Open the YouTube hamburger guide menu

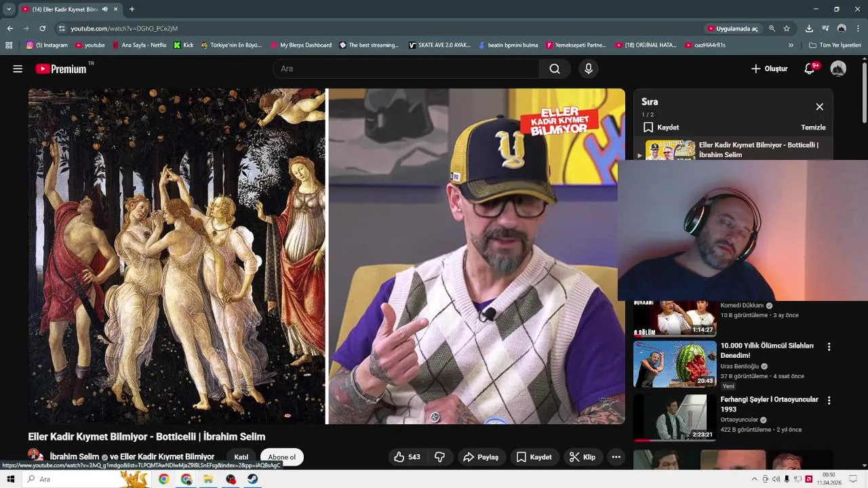(x=18, y=68)
